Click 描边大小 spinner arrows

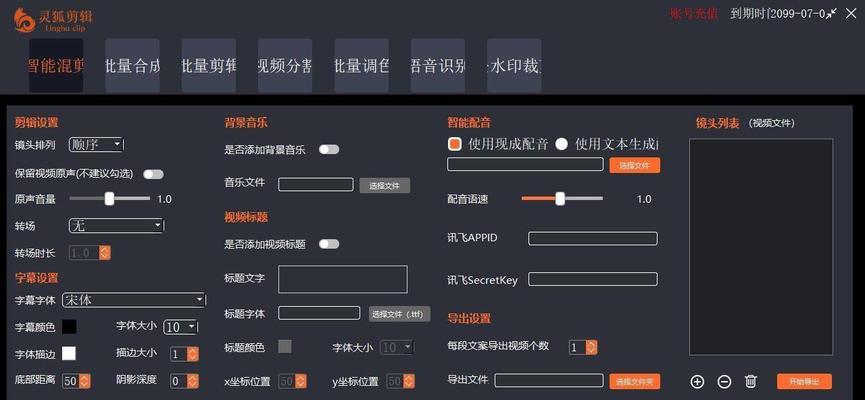tap(193, 354)
